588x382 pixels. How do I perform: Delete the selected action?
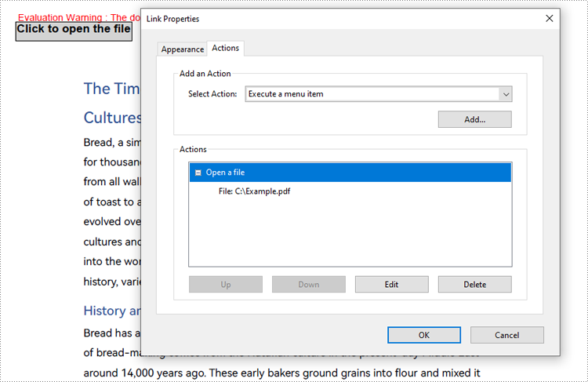click(475, 285)
